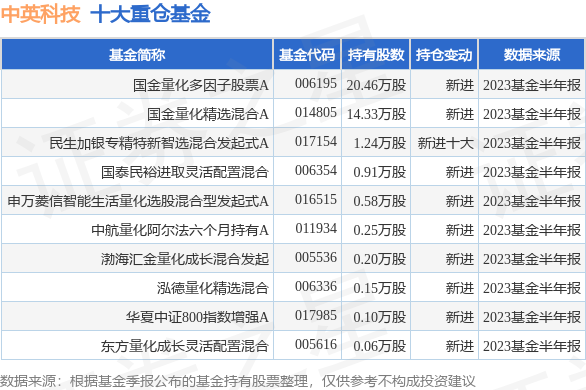586x390 pixels.
Task: Click fund code 006336
Action: [316, 287]
